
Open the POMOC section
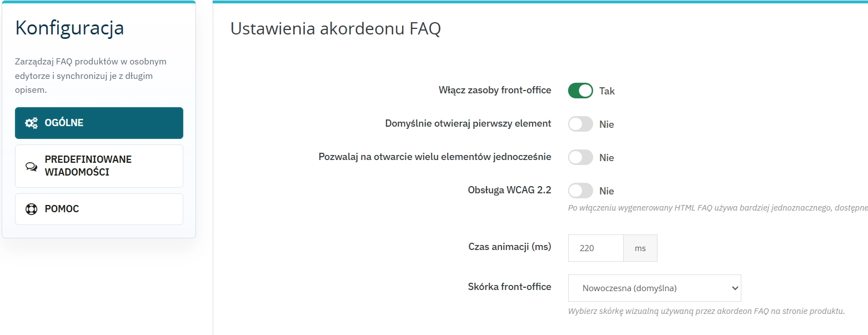pyautogui.click(x=99, y=208)
